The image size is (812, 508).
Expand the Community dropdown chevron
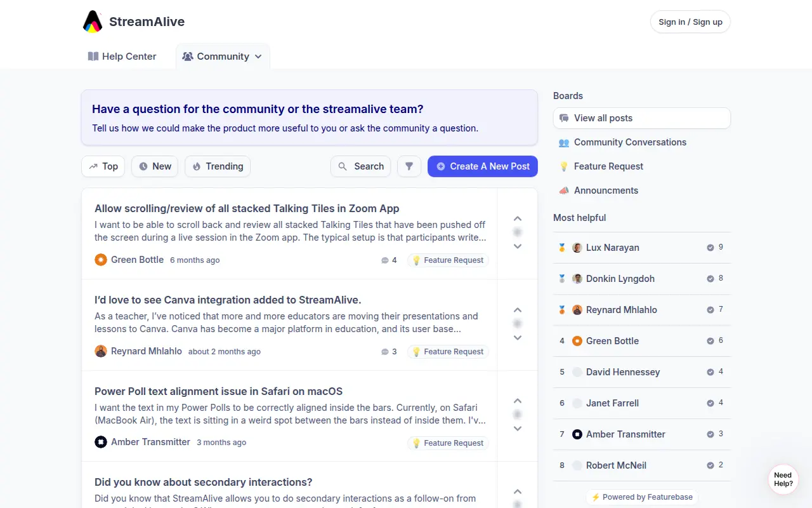pyautogui.click(x=258, y=57)
